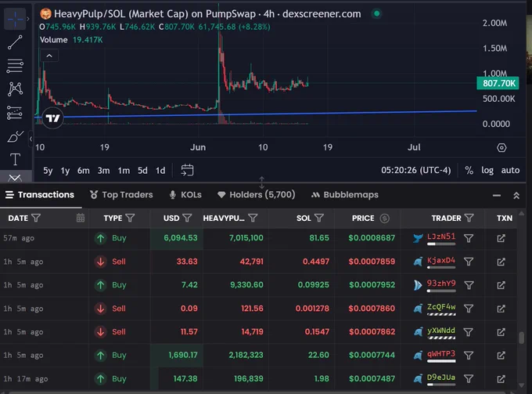Click the TradingView logo on chart
The width and height of the screenshot is (532, 394).
click(53, 118)
